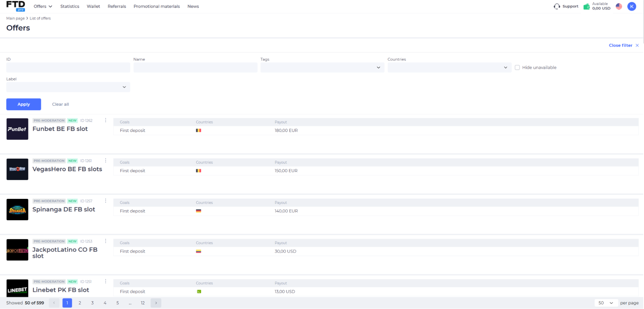The image size is (644, 309).
Task: Click the FTD.pro logo
Action: [x=15, y=6]
